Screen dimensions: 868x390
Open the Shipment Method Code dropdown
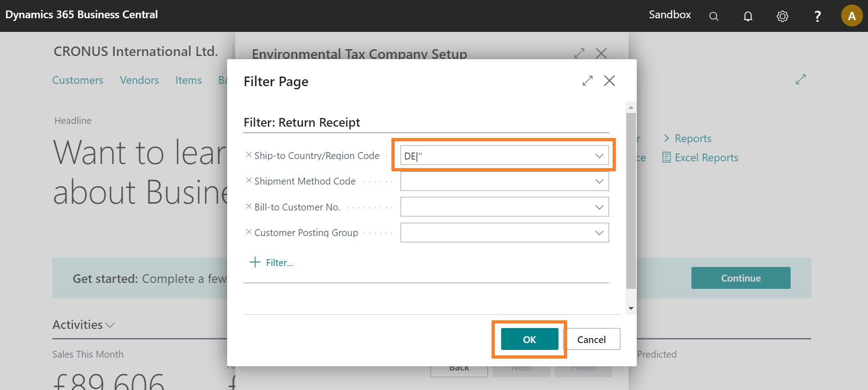pyautogui.click(x=599, y=181)
